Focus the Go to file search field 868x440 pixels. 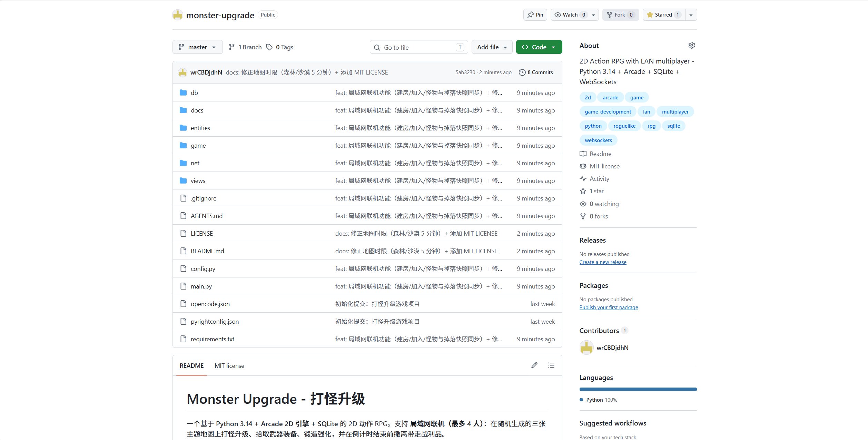click(x=419, y=47)
